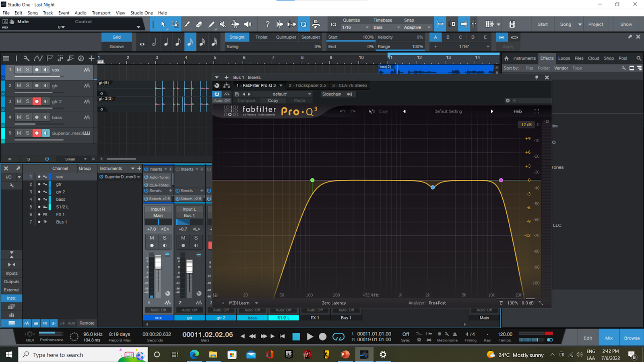Expand the Instruments panel dropdown in mixer
The height and width of the screenshot is (362, 644).
tap(132, 169)
